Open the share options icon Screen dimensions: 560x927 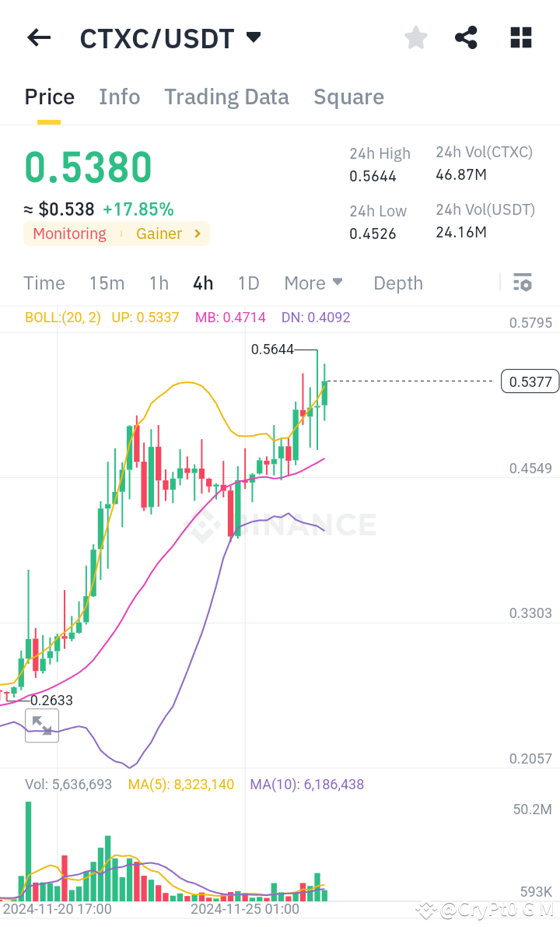click(x=466, y=37)
